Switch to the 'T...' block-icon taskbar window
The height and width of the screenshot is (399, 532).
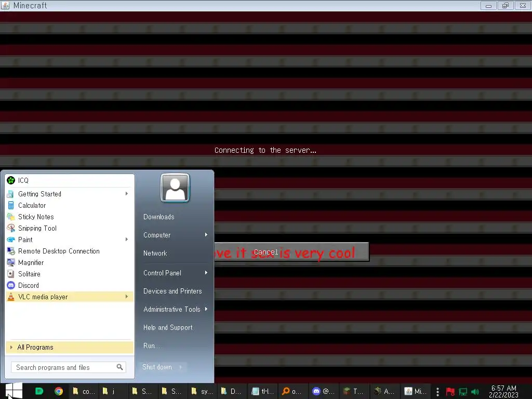pos(353,391)
